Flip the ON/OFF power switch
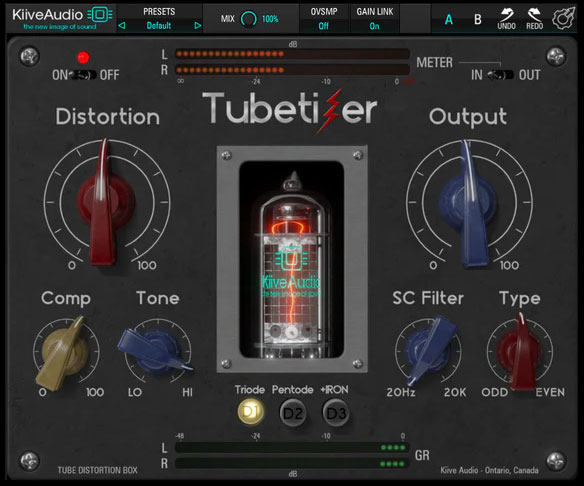 pos(84,75)
